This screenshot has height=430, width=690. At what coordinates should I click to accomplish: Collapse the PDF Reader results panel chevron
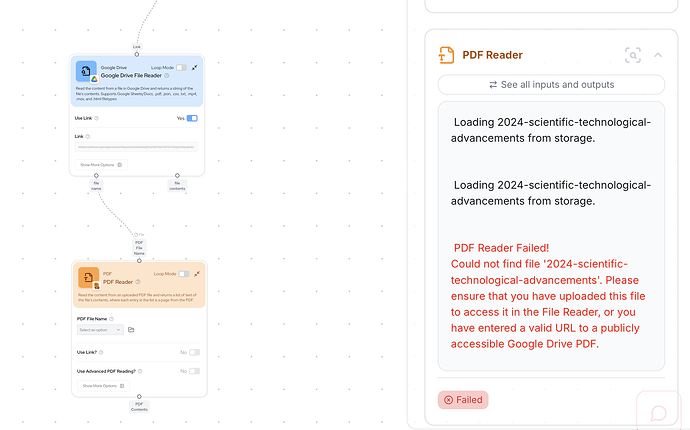tap(658, 55)
